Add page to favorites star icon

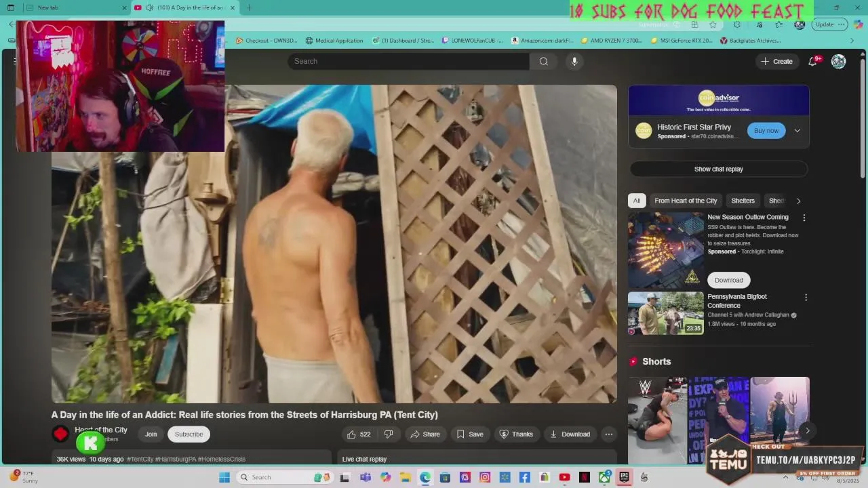point(713,24)
